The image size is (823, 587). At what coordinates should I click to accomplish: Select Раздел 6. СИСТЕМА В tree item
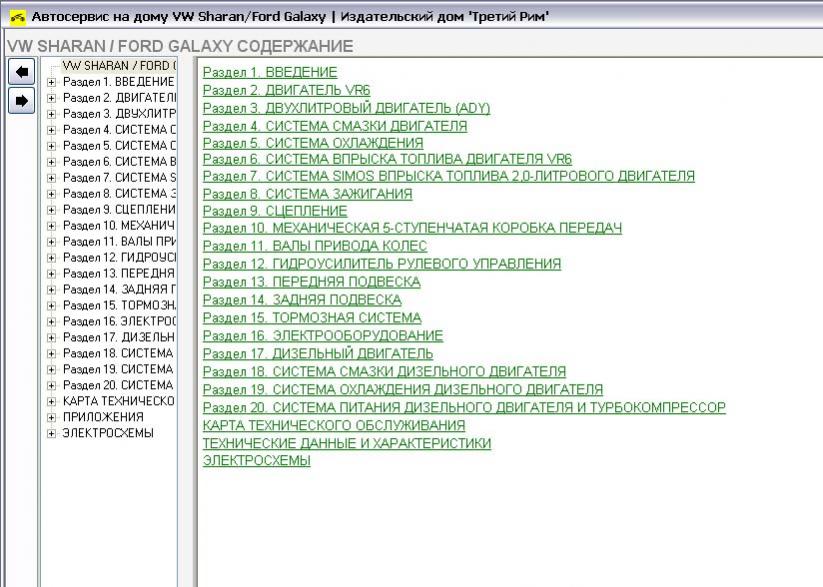click(x=120, y=162)
